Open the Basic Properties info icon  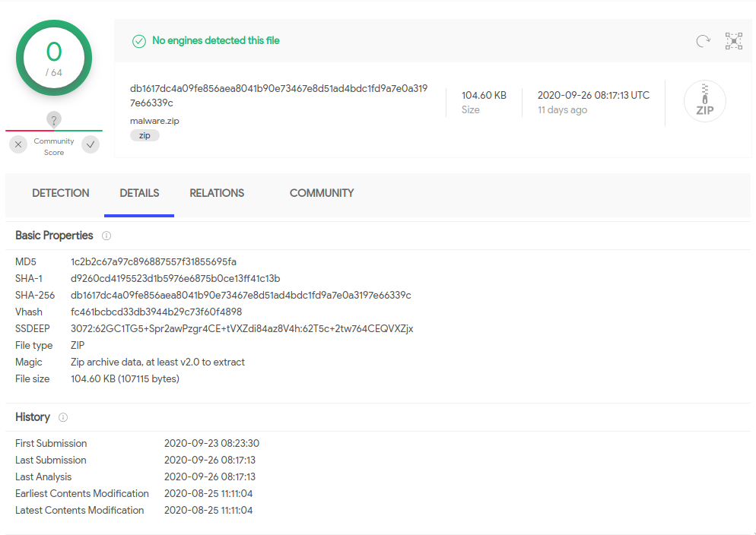tap(106, 236)
